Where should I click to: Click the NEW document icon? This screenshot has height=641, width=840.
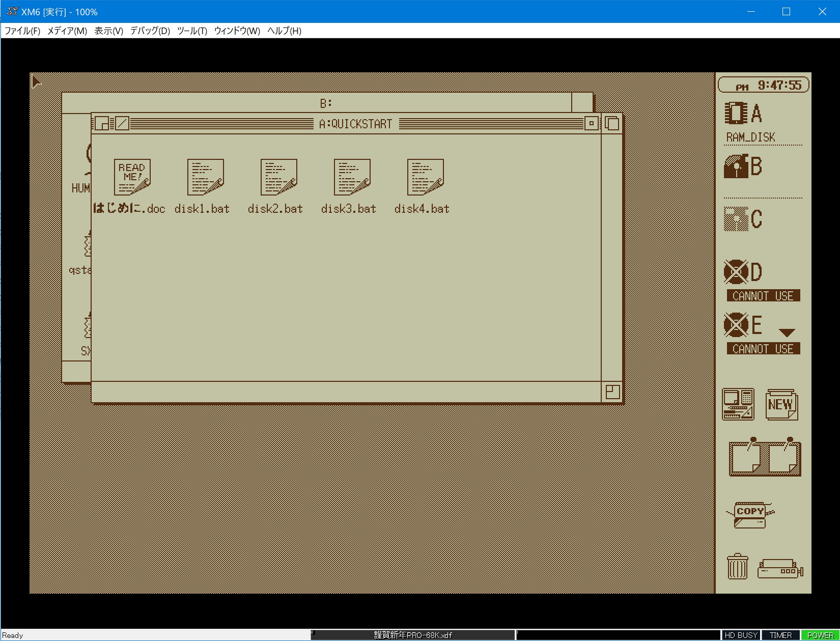coord(781,405)
